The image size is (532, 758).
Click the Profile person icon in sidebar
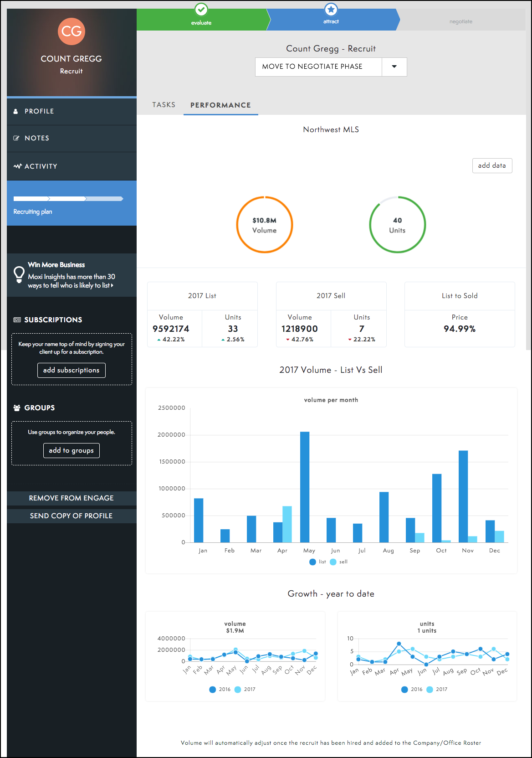[16, 111]
